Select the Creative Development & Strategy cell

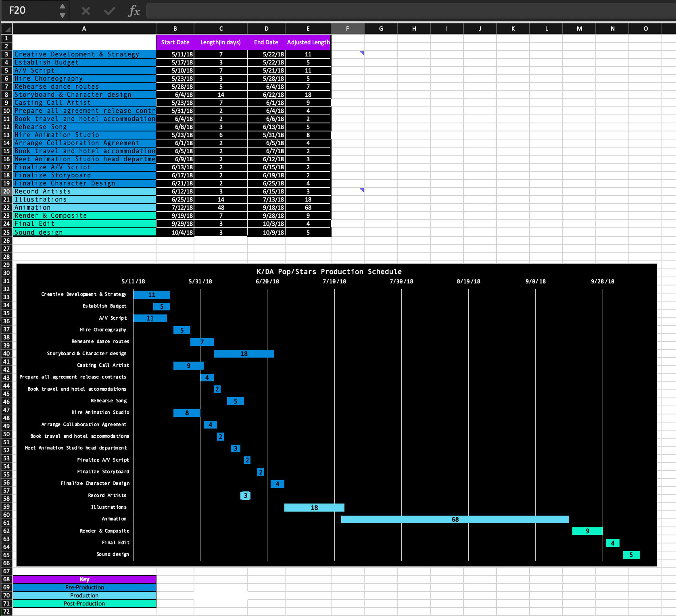[84, 54]
